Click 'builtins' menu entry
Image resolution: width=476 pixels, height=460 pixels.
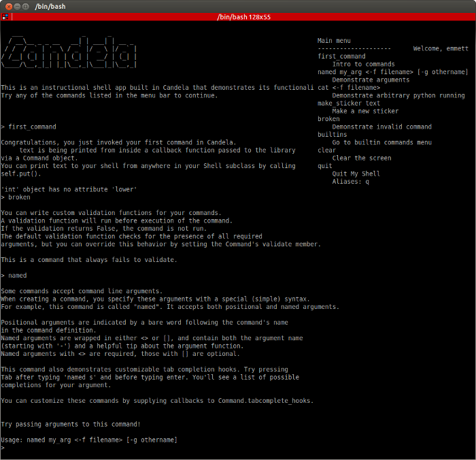click(x=332, y=135)
